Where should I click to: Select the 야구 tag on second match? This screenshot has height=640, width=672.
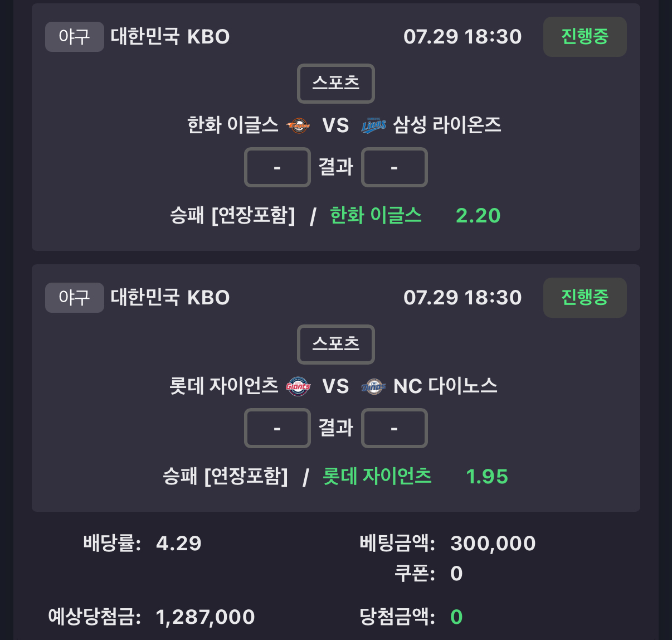tap(75, 298)
